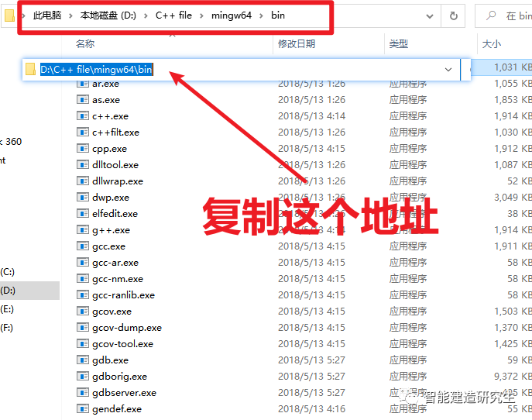Select the (F:) drive in sidebar

[x=7, y=328]
